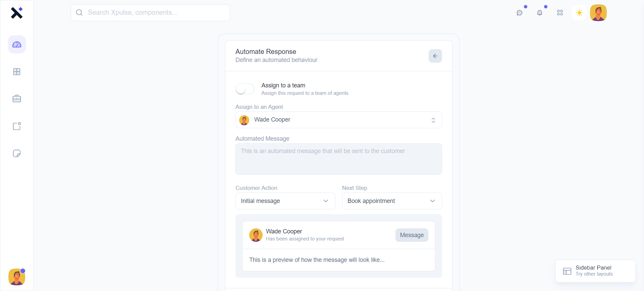The width and height of the screenshot is (644, 291).
Task: Open the grid layout sidebar icon
Action: pos(17,72)
